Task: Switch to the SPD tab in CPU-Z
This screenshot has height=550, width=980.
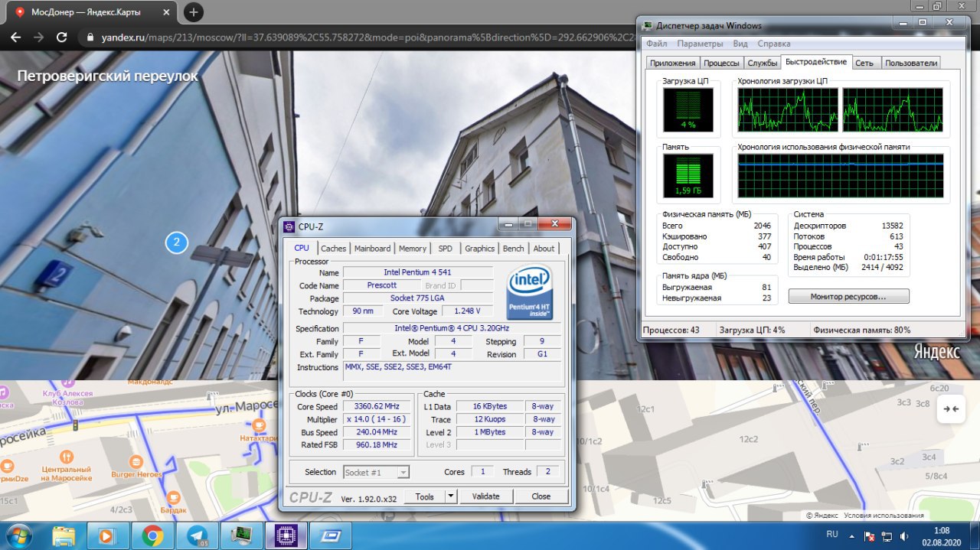Action: pos(445,248)
